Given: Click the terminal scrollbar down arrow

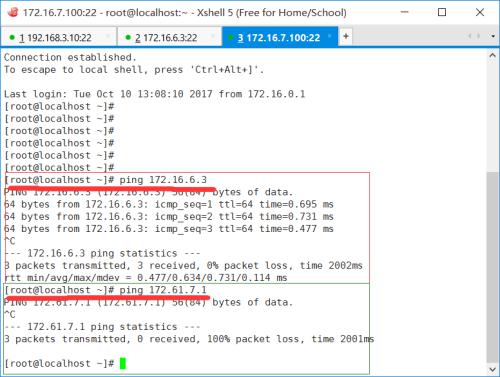Looking at the screenshot, I should point(492,369).
